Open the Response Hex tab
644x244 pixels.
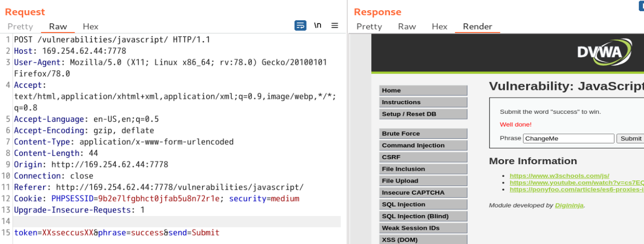(x=439, y=26)
